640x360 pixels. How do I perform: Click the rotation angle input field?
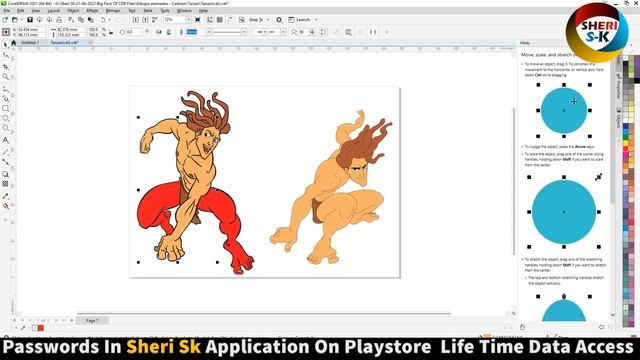click(x=133, y=32)
